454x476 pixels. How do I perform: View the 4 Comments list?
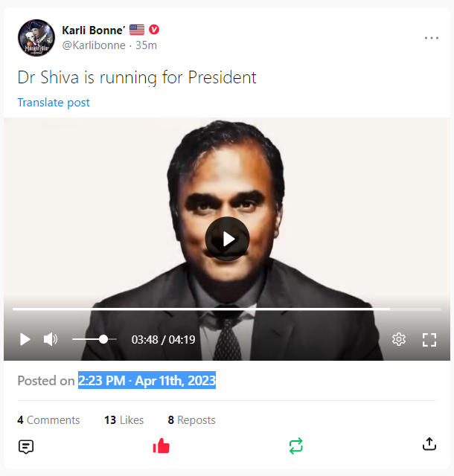pyautogui.click(x=48, y=420)
